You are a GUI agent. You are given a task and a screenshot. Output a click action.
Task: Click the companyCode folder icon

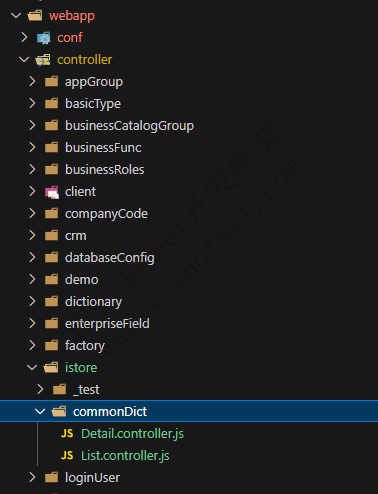[51, 213]
